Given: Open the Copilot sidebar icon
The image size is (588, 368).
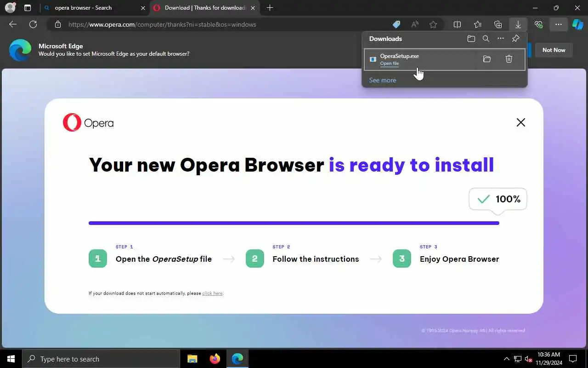Looking at the screenshot, I should pyautogui.click(x=577, y=24).
